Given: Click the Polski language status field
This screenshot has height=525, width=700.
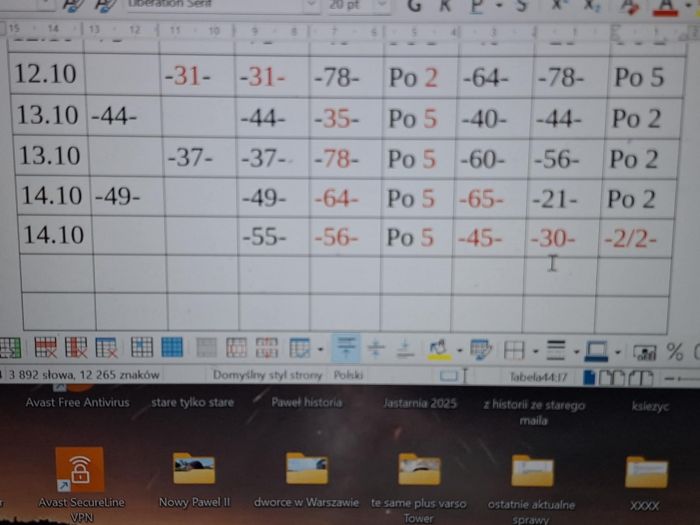Looking at the screenshot, I should (348, 375).
